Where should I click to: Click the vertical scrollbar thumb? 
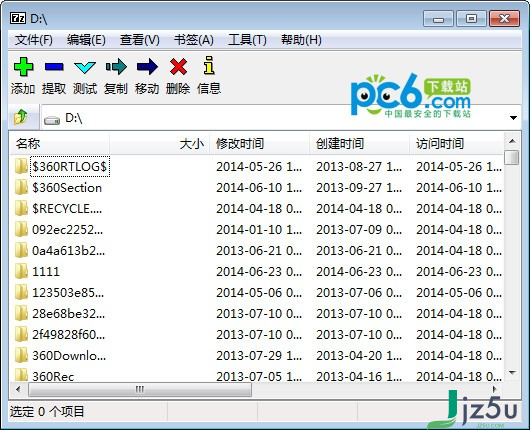pos(512,158)
